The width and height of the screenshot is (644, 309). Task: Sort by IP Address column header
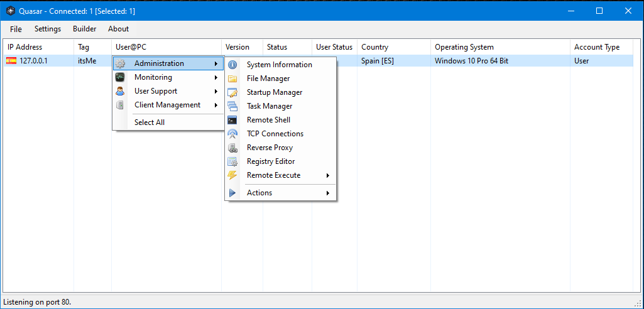coord(38,47)
